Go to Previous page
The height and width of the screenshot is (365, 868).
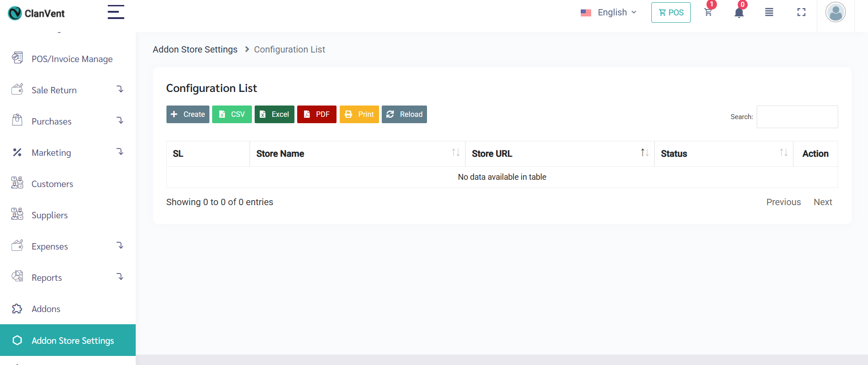click(783, 202)
